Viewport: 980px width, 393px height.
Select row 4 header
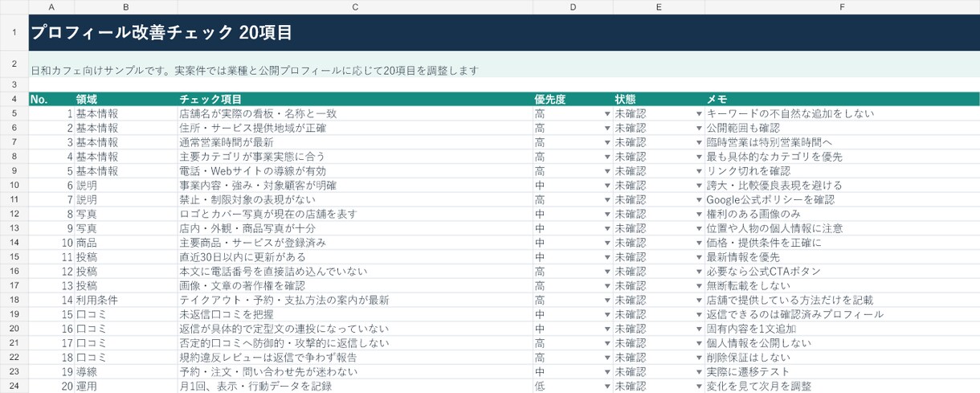(x=14, y=100)
